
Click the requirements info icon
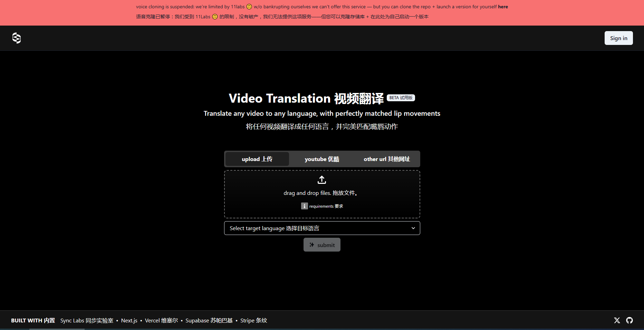point(304,206)
